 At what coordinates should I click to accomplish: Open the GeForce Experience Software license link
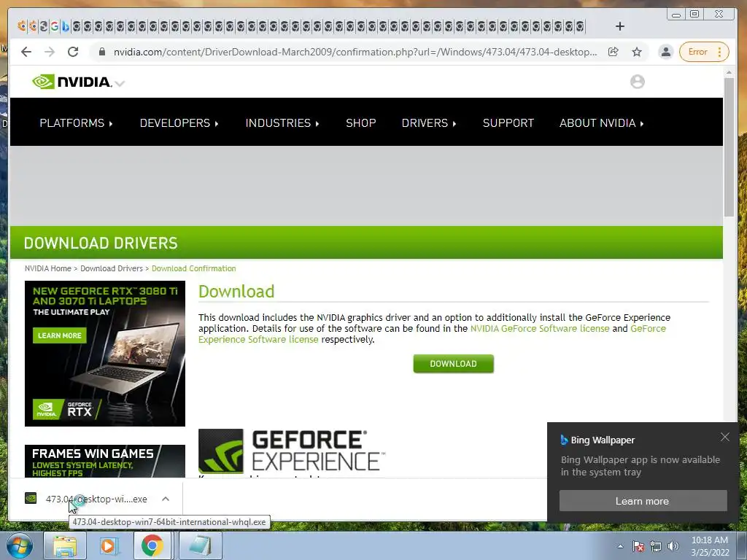(x=258, y=340)
